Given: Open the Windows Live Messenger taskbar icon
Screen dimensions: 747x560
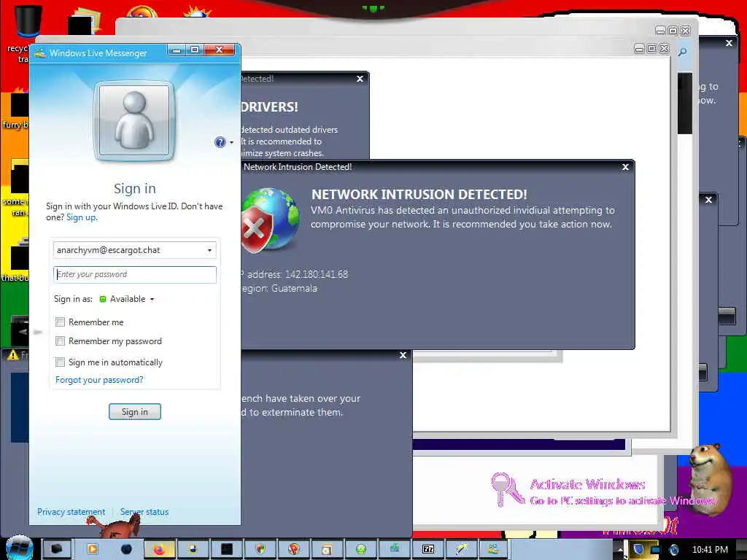Looking at the screenshot, I should (x=494, y=549).
